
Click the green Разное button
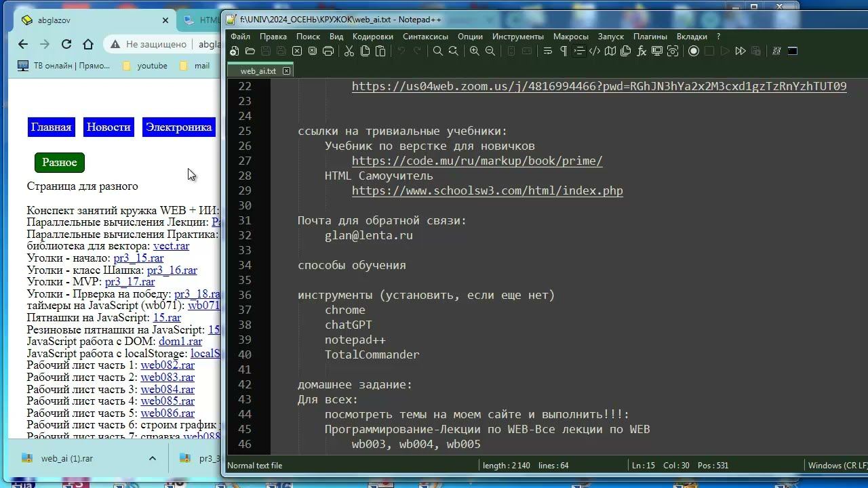pos(60,162)
